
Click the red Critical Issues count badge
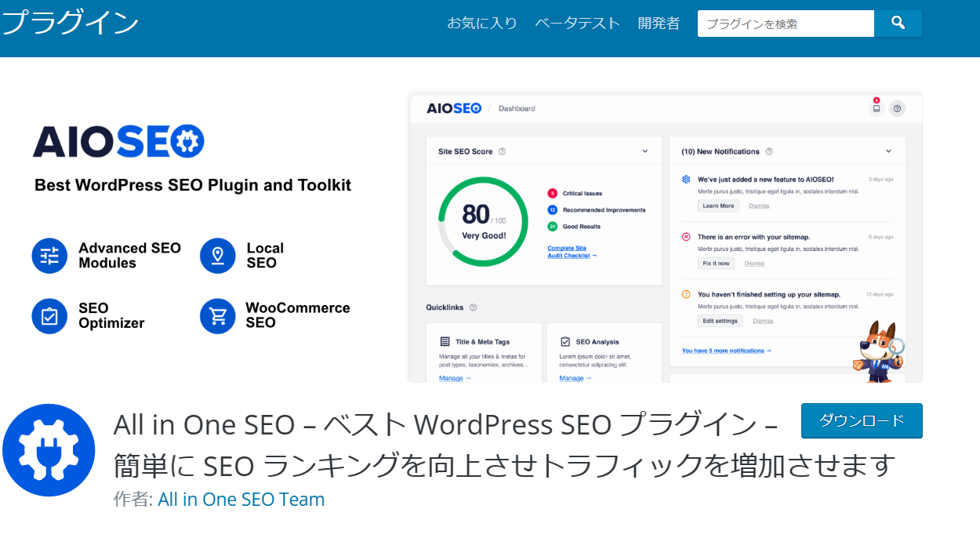(552, 193)
